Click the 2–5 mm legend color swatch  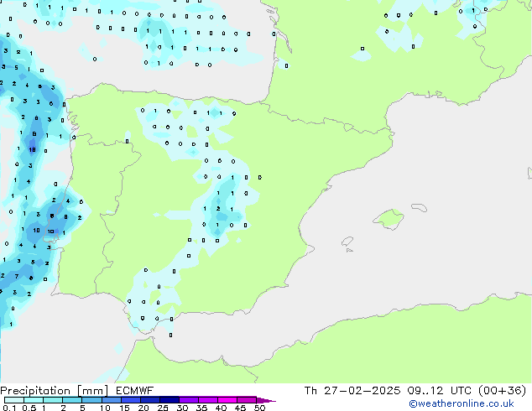[72, 400]
